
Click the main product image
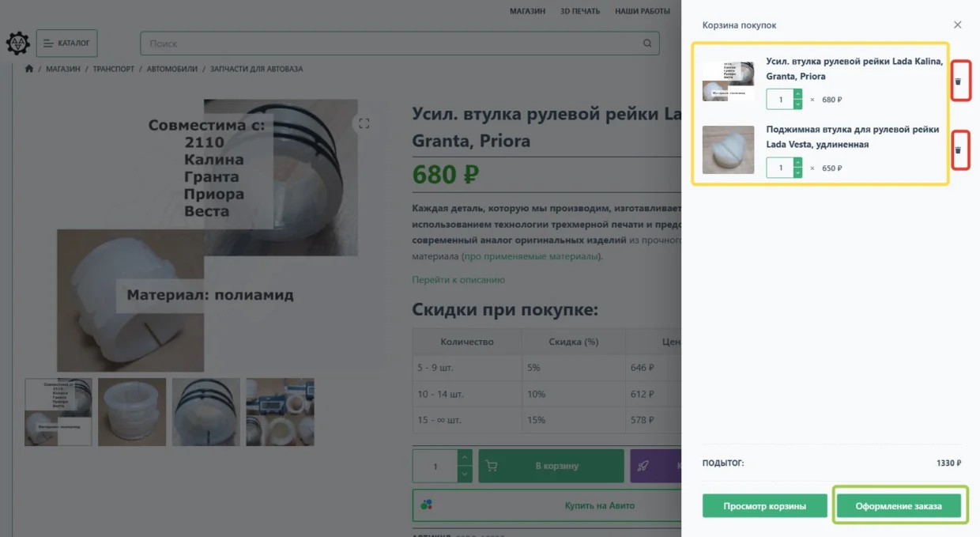207,236
